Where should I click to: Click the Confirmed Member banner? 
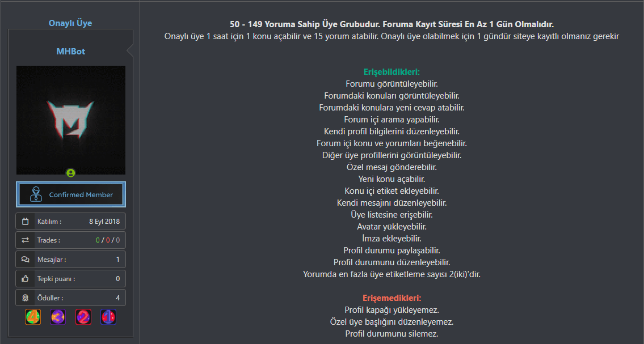click(x=71, y=194)
